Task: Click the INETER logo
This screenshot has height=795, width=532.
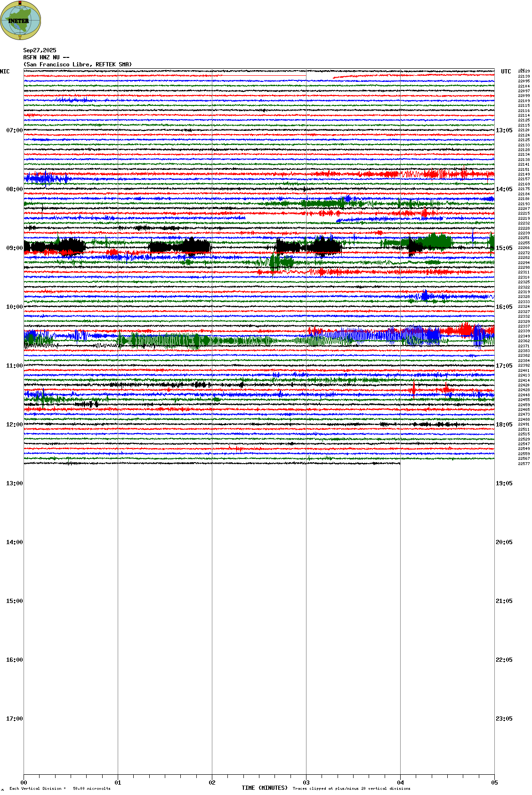Action: (20, 20)
